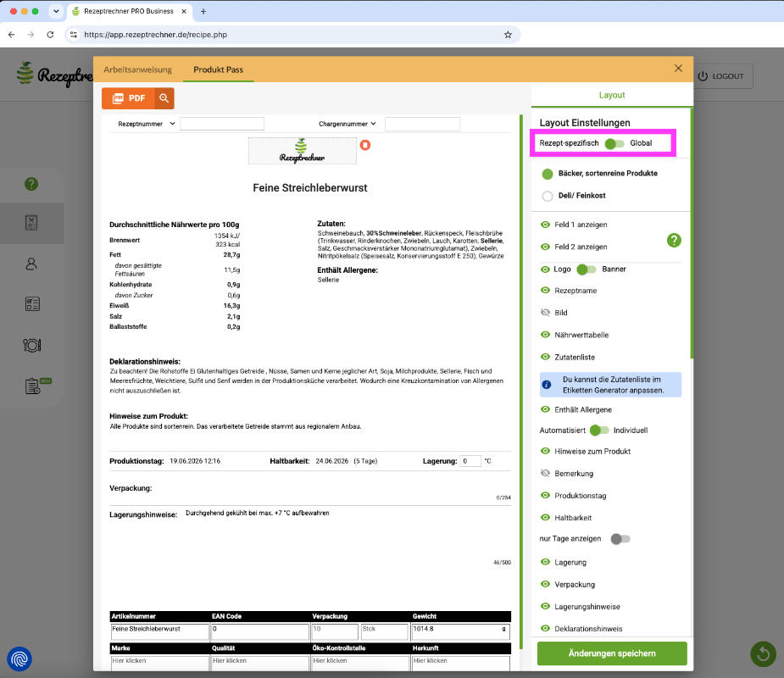The width and height of the screenshot is (784, 678).
Task: Open the clipboard icon with the NEU badge
Action: coord(33,386)
